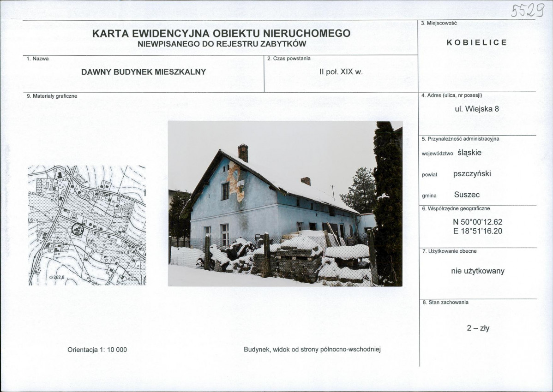Click the longitude "E 18°51'16.20"
The width and height of the screenshot is (553, 392).
pyautogui.click(x=477, y=231)
